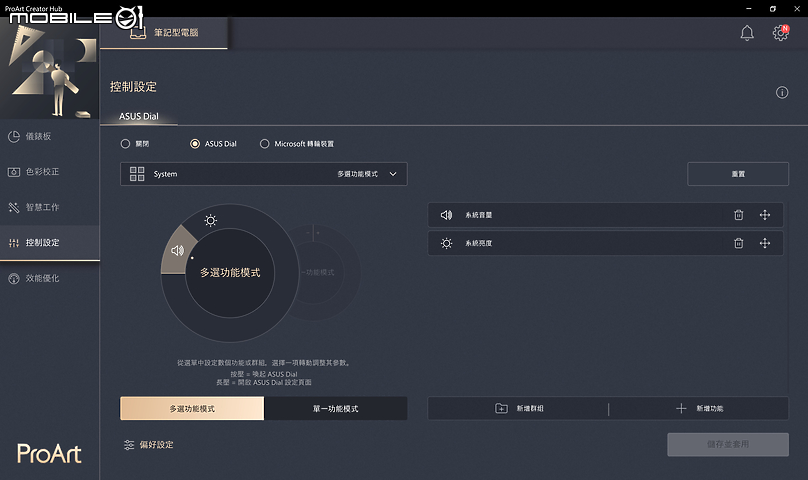Switch to the 筆記型電腦 tab

click(163, 32)
